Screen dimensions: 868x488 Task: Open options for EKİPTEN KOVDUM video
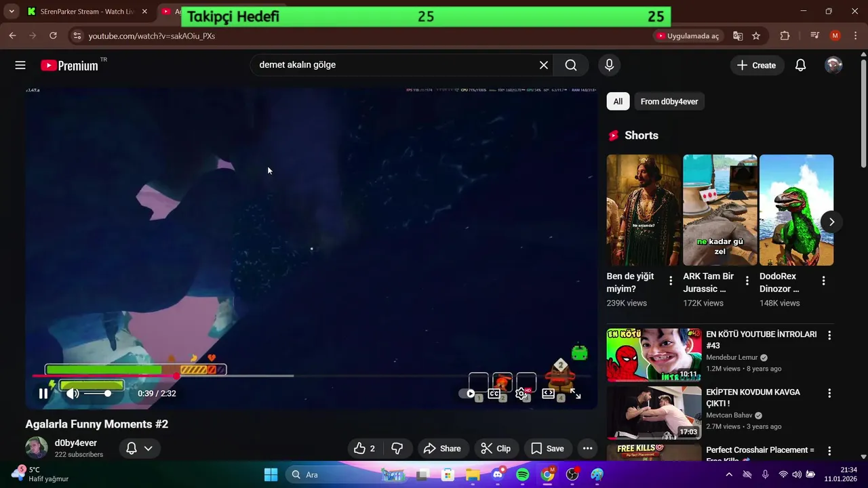tap(829, 392)
